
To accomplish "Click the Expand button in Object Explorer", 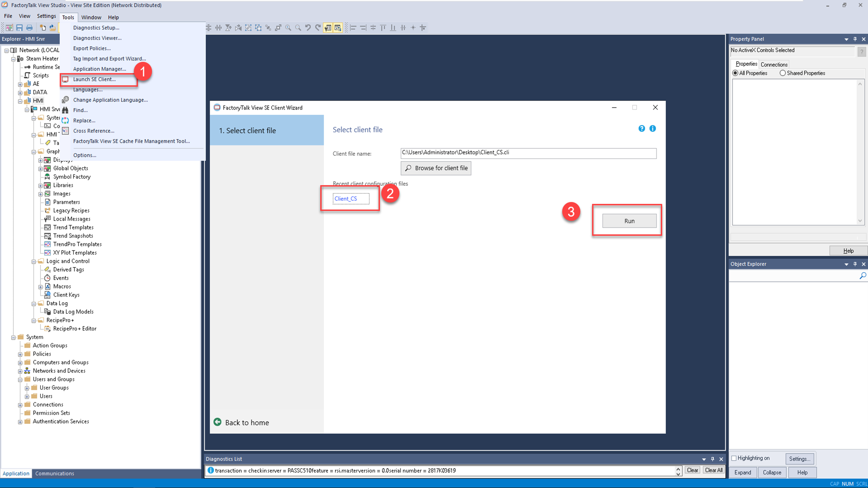I will [x=743, y=472].
